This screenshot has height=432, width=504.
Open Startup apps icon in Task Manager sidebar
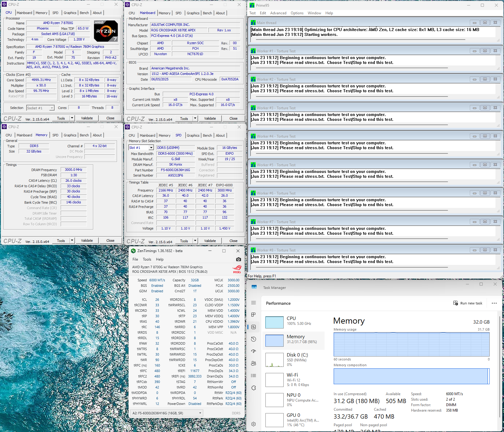tap(254, 351)
